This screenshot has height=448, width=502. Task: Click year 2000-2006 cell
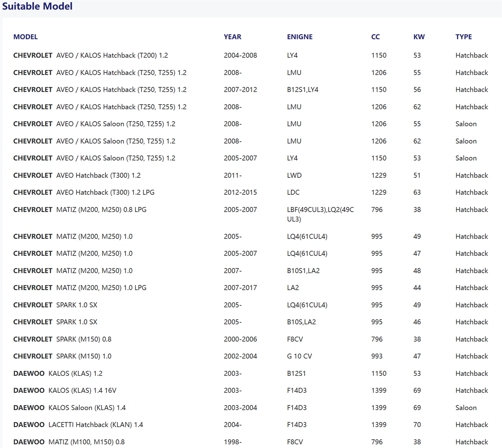240,339
